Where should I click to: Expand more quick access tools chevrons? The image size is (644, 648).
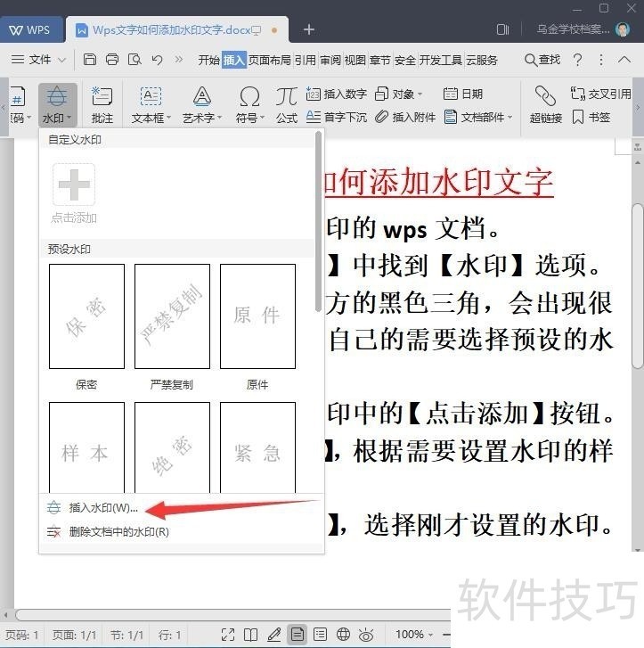[x=178, y=60]
